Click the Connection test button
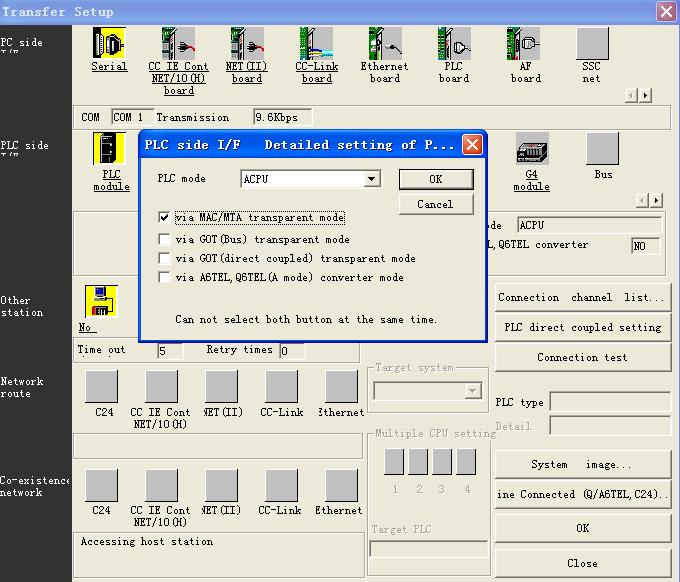 point(582,357)
